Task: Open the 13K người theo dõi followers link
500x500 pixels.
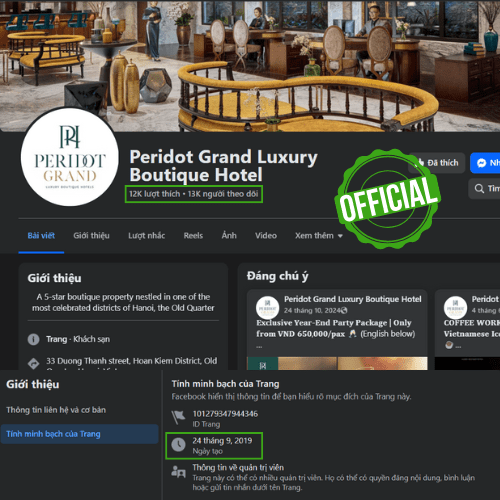Action: coord(223,194)
